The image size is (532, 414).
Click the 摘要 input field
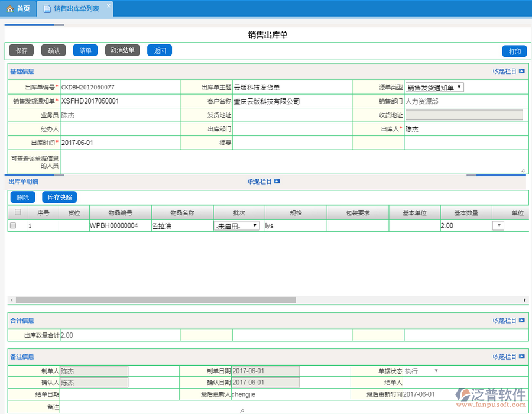[292, 143]
